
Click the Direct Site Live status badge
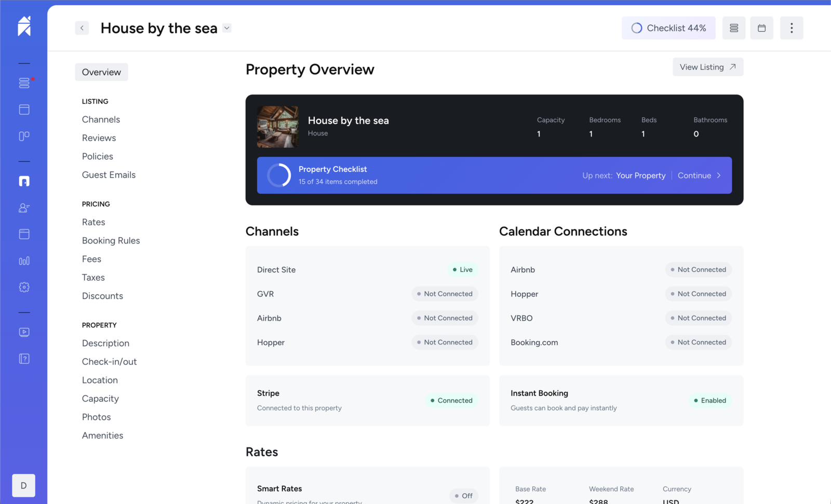point(463,270)
